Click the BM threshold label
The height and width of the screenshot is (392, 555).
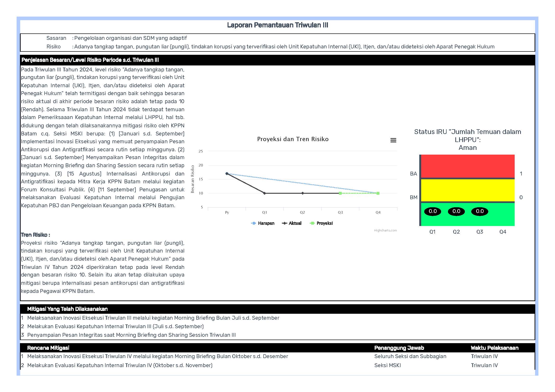[413, 197]
